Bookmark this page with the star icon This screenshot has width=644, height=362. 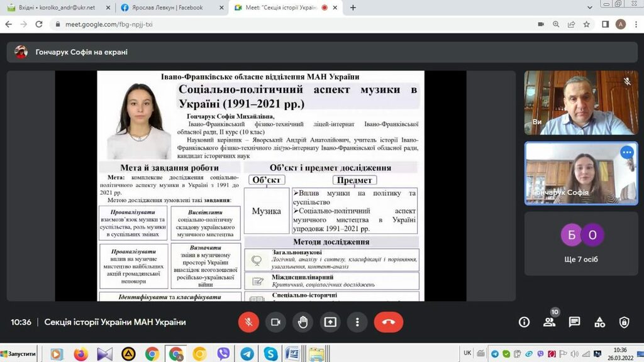tap(586, 25)
